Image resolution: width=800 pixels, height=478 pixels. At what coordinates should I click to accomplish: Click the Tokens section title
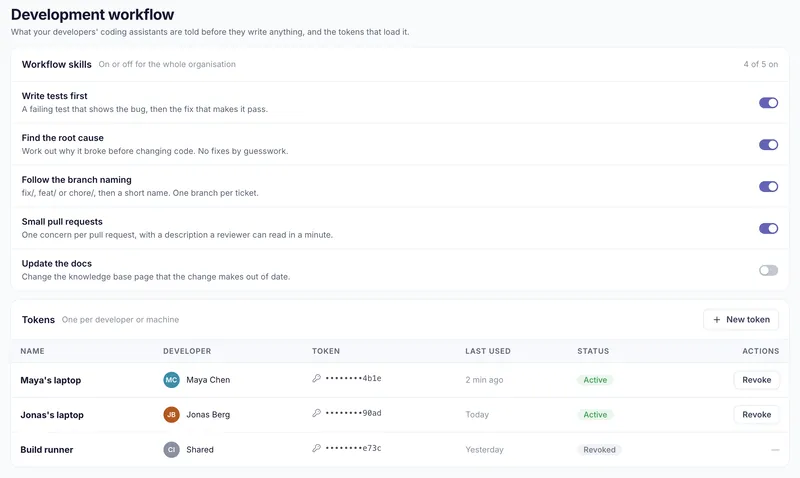(x=38, y=320)
